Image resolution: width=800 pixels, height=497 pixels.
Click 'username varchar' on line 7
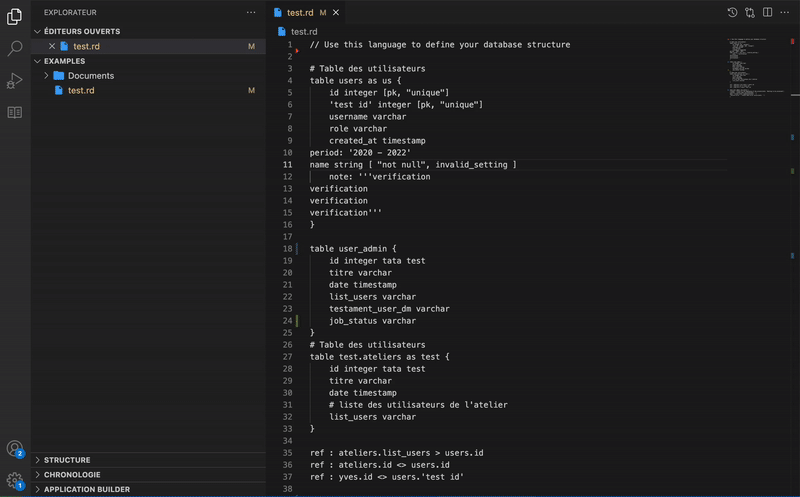367,117
